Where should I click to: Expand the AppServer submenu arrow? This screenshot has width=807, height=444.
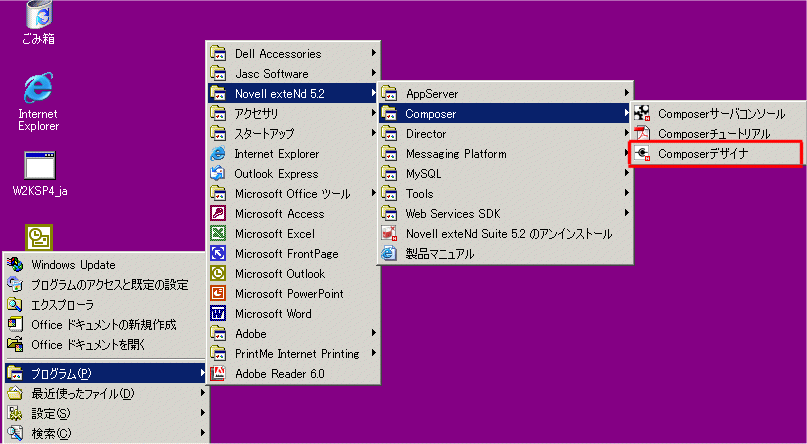[x=626, y=93]
